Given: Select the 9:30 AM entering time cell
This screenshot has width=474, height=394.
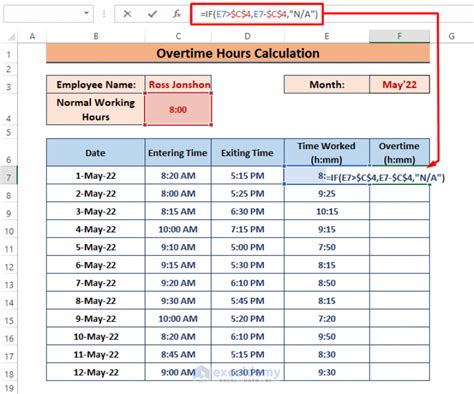Looking at the screenshot, I should click(178, 301).
